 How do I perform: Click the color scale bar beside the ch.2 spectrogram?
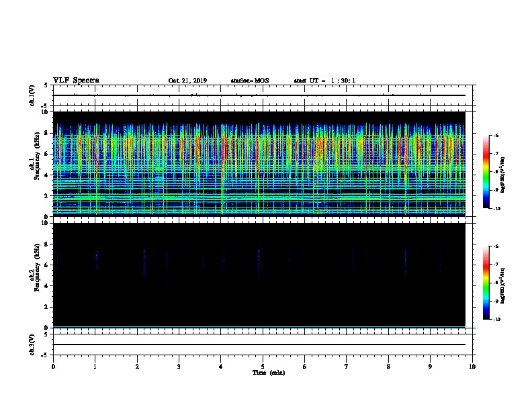[x=486, y=283]
